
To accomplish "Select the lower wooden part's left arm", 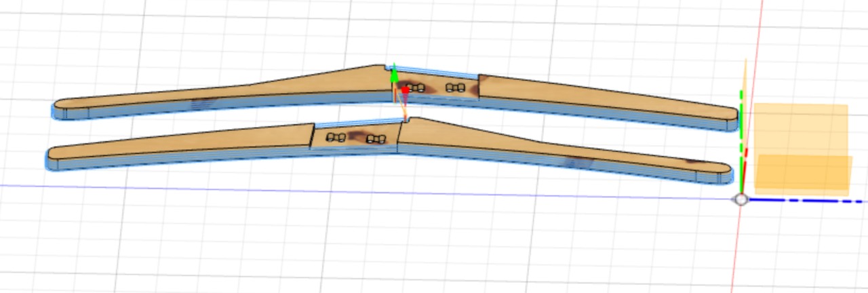I will point(183,146).
